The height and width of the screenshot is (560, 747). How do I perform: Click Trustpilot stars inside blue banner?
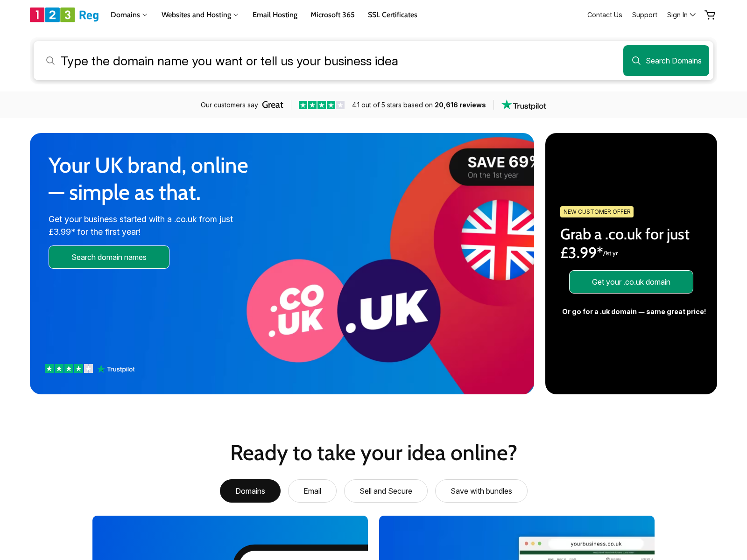pyautogui.click(x=69, y=369)
